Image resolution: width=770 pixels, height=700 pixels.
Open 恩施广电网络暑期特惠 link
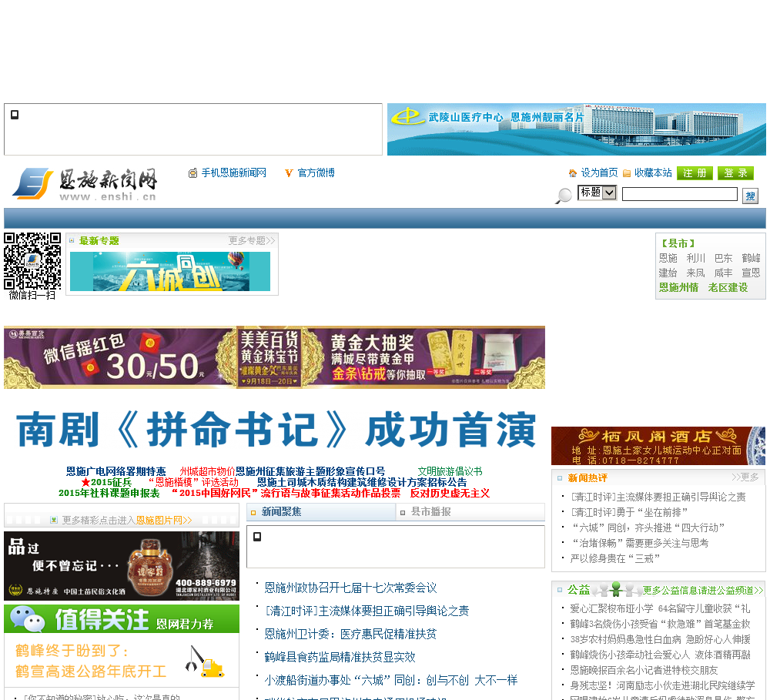(x=116, y=471)
